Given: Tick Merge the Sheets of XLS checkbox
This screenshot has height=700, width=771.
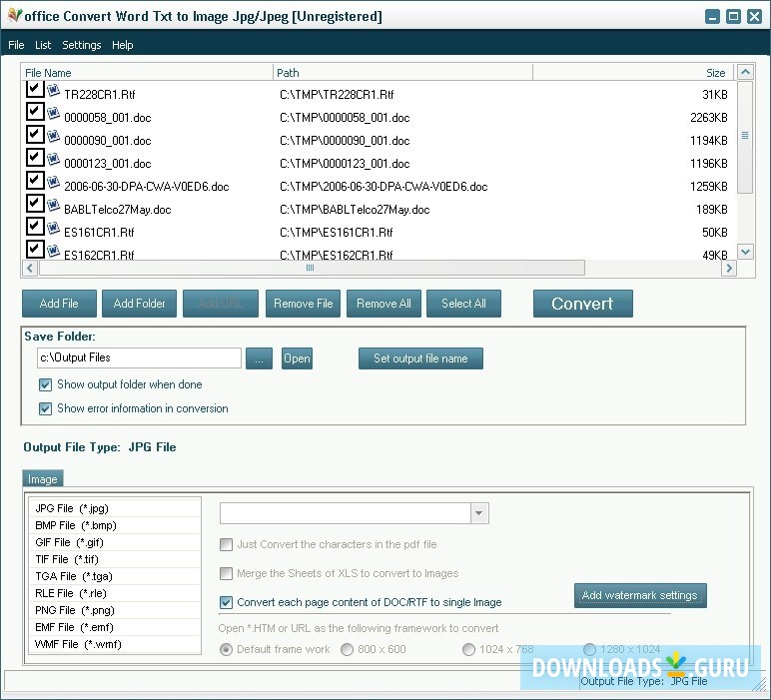Looking at the screenshot, I should pyautogui.click(x=226, y=573).
